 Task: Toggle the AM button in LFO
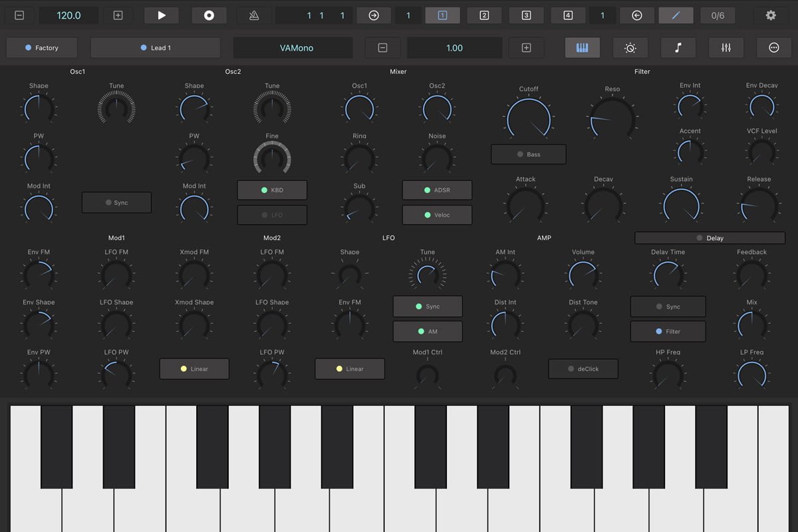click(x=428, y=331)
